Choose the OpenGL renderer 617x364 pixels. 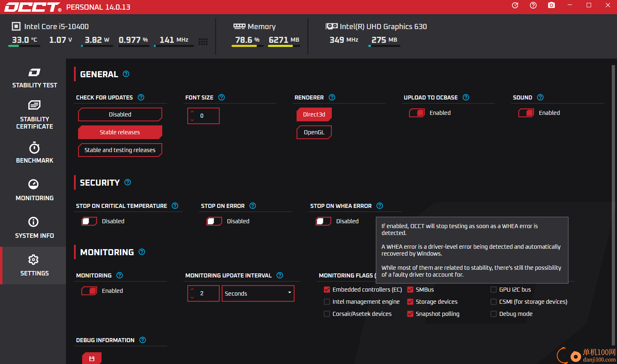pos(314,132)
